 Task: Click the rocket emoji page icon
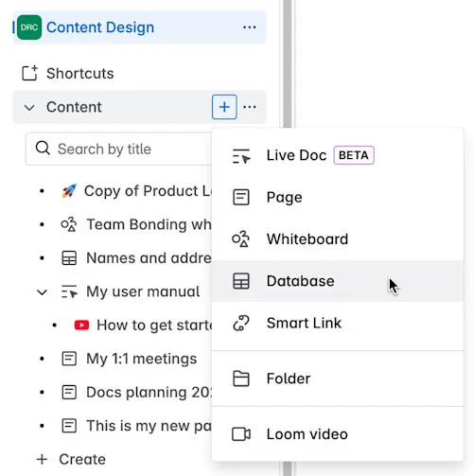coord(69,191)
